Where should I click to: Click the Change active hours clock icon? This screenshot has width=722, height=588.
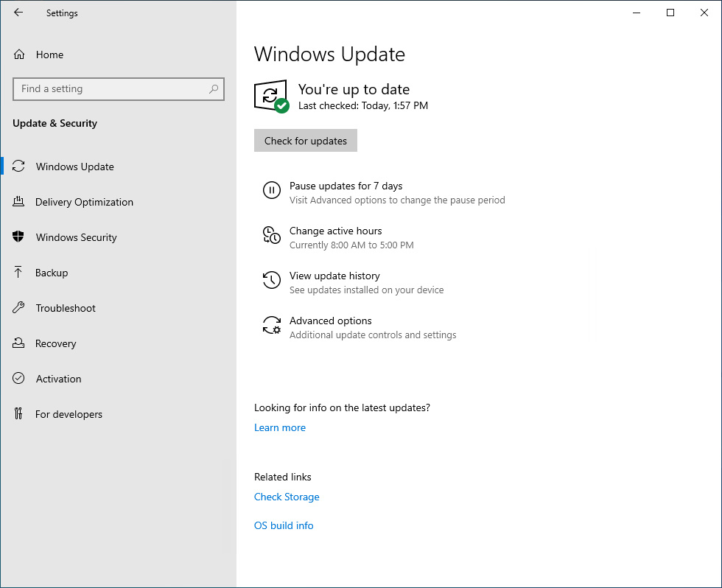(x=271, y=236)
